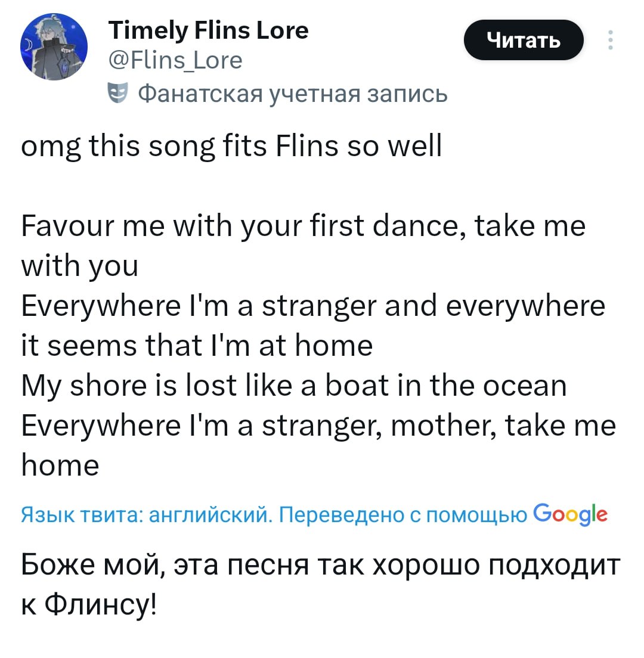Click the line "omg this song fits Flins so well"
Image resolution: width=644 pixels, height=658 pixels.
coord(231,145)
